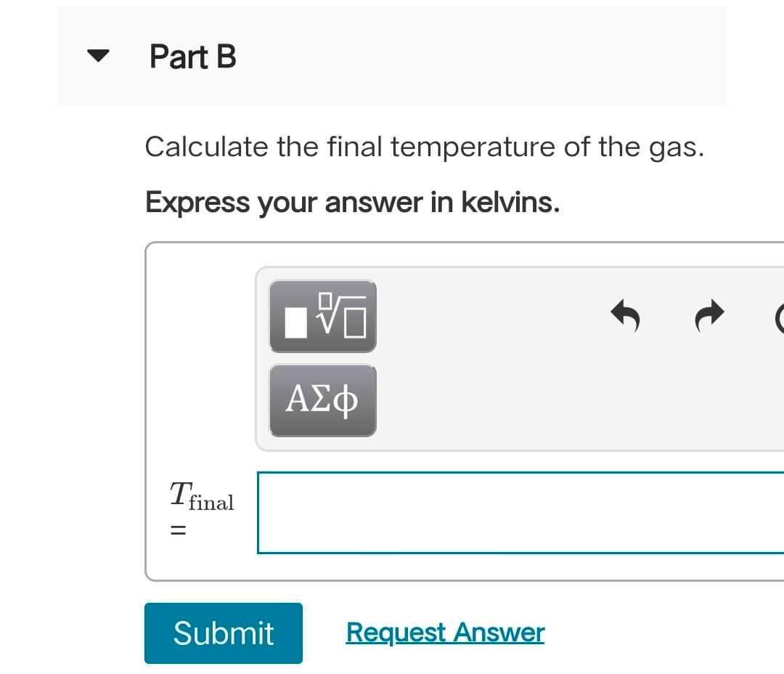The width and height of the screenshot is (784, 674).
Task: Open the Greek symbols ΑΣφ palette
Action: pos(322,400)
